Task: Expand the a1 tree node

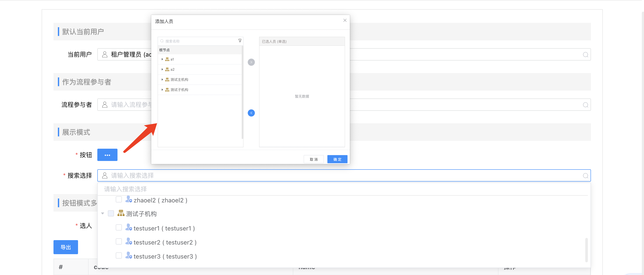Action: point(162,59)
